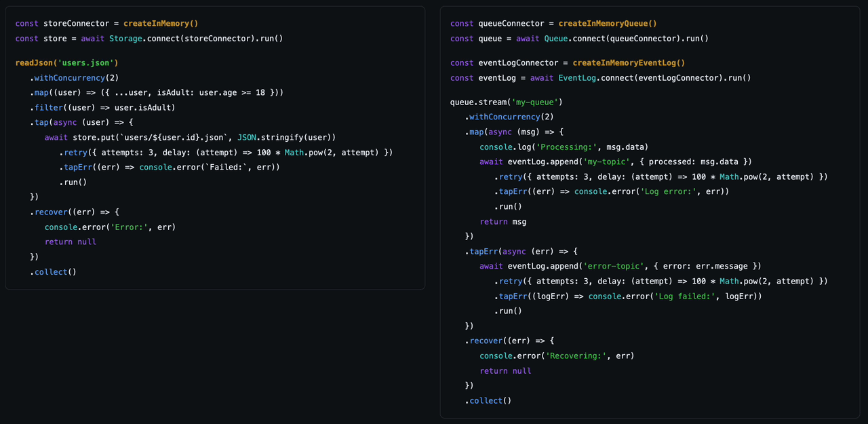Click the 'Log failed:' string
868x424 pixels.
coord(685,296)
